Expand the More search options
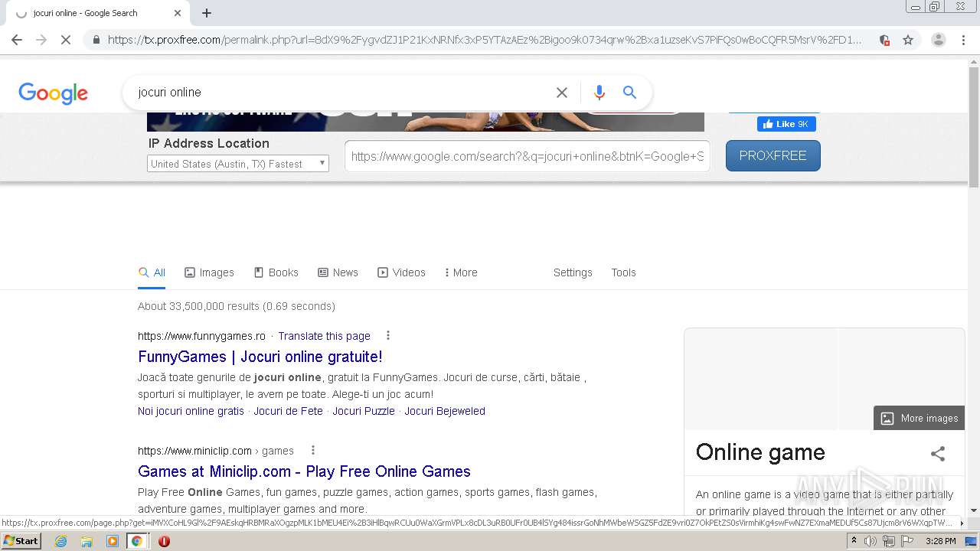This screenshot has width=980, height=551. point(460,272)
